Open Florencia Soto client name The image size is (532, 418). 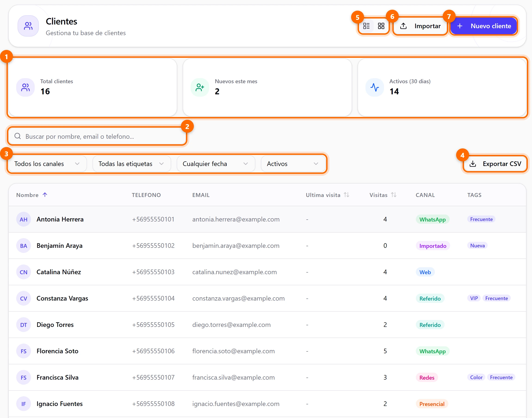click(x=58, y=351)
